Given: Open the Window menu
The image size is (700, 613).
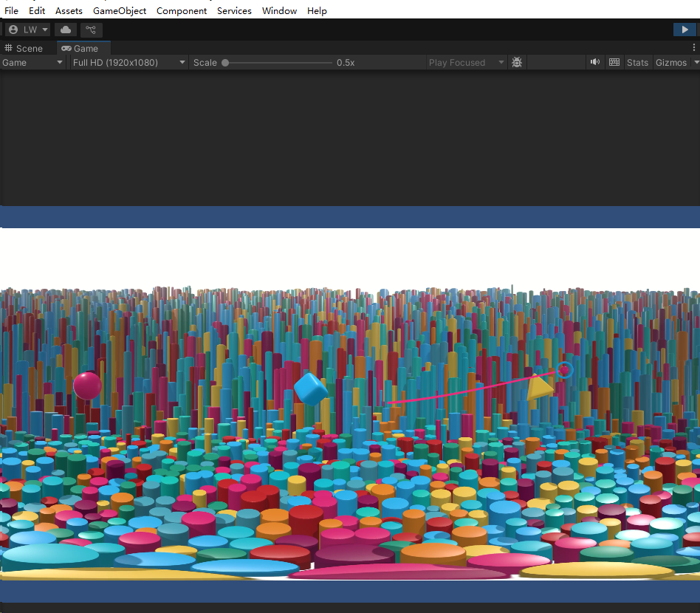Looking at the screenshot, I should pyautogui.click(x=279, y=11).
